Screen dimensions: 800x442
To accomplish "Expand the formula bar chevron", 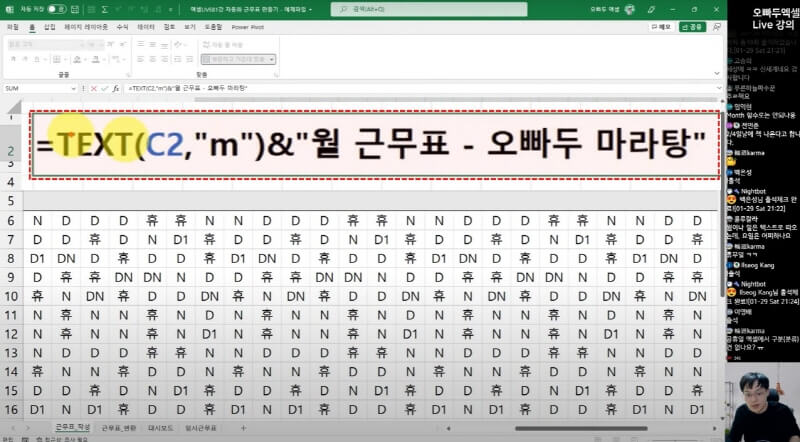I will click(719, 88).
